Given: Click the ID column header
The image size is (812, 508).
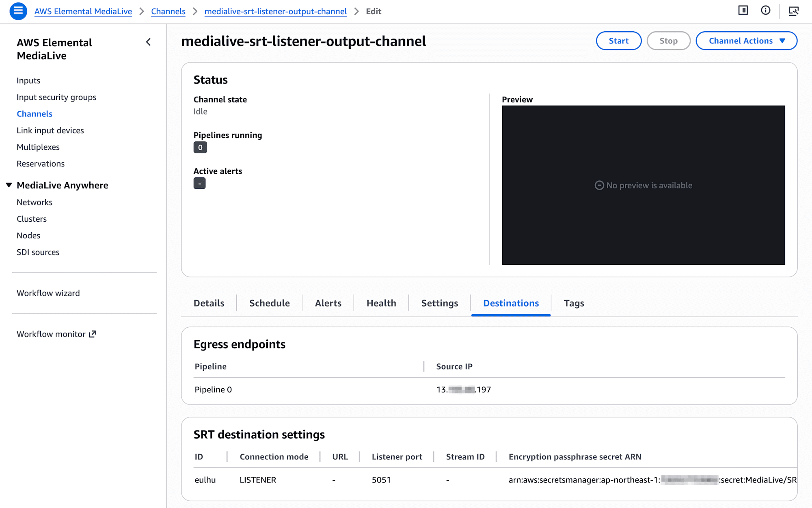Looking at the screenshot, I should (199, 456).
